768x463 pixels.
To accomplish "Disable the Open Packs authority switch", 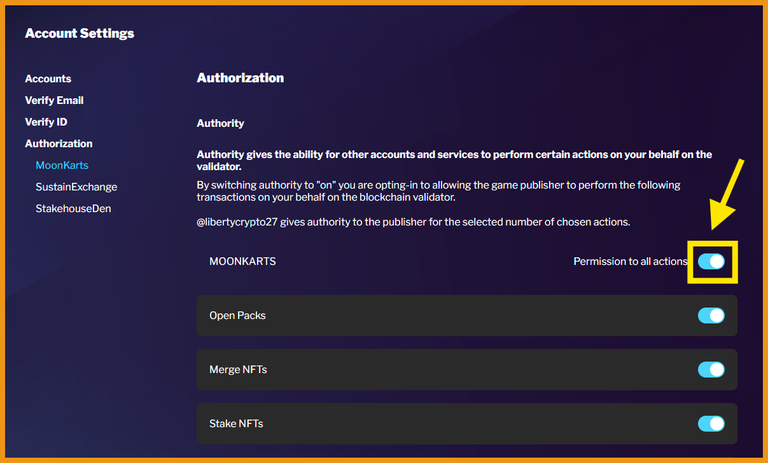I will [711, 316].
